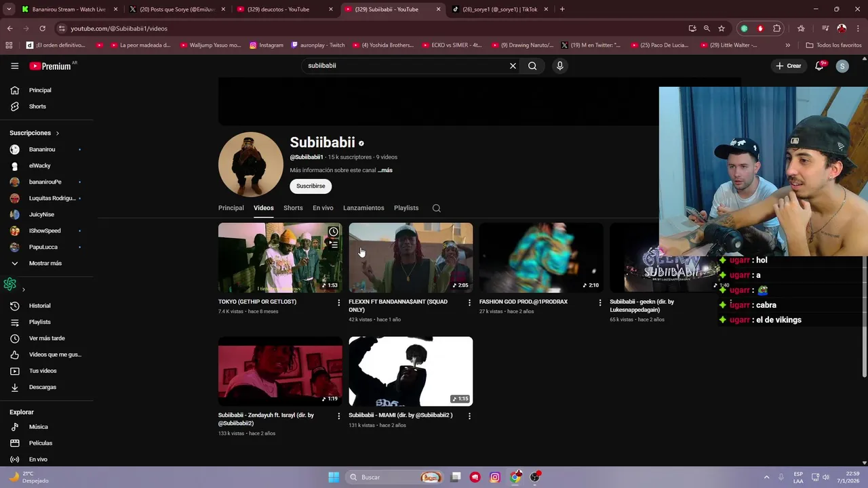The image size is (868, 488).
Task: Open more options for Zendayuh video
Action: (339, 415)
